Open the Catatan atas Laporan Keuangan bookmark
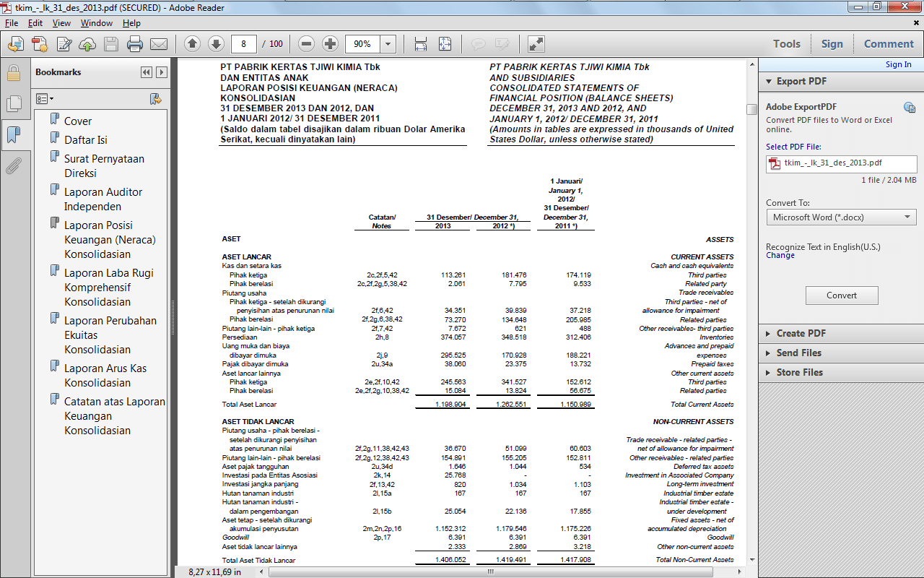 (x=115, y=416)
